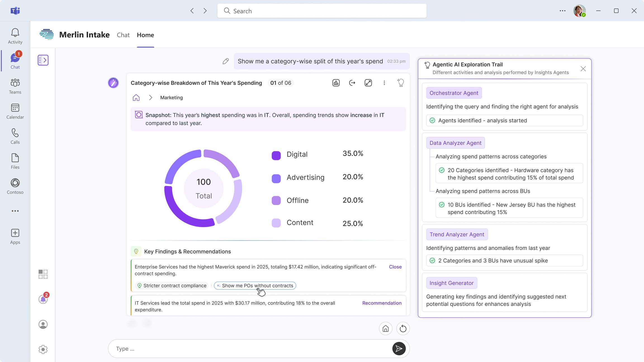The image size is (644, 362).
Task: Open the Calendar app icon
Action: [x=15, y=111]
